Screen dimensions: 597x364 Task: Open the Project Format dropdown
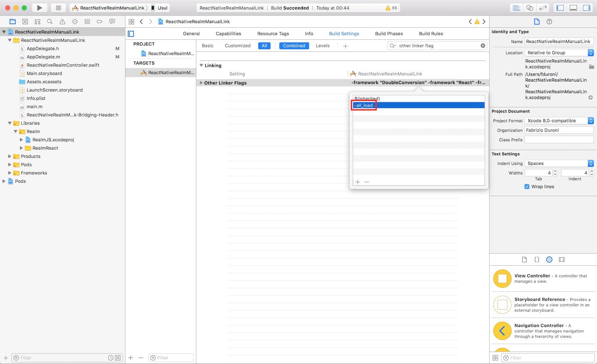click(559, 121)
